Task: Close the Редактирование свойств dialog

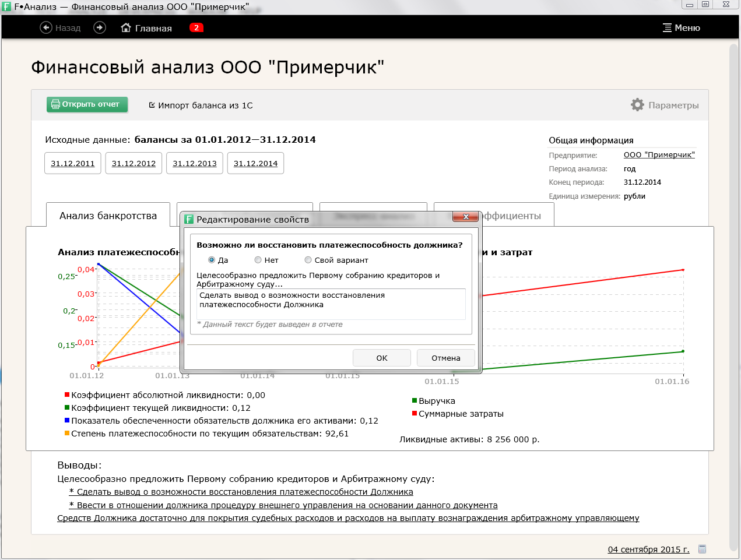Action: click(466, 217)
